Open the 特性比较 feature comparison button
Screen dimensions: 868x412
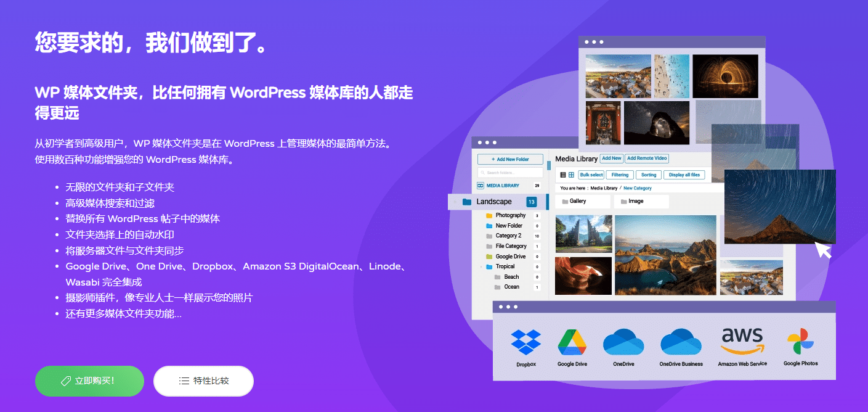coord(203,381)
